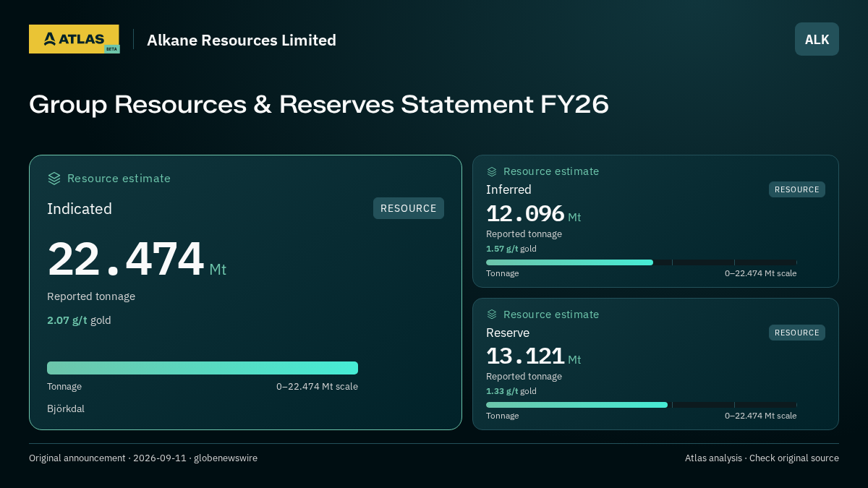This screenshot has width=868, height=488.
Task: Click the Atlas beta logo
Action: [75, 39]
